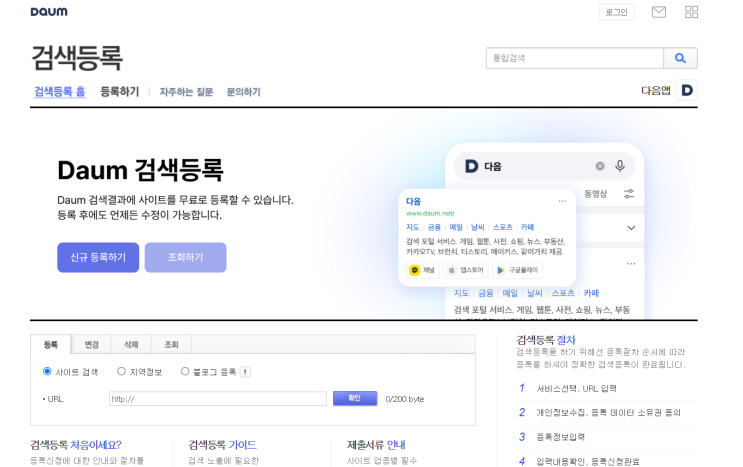743x467 pixels.
Task: Open the Daum app D icon
Action: pyautogui.click(x=687, y=90)
